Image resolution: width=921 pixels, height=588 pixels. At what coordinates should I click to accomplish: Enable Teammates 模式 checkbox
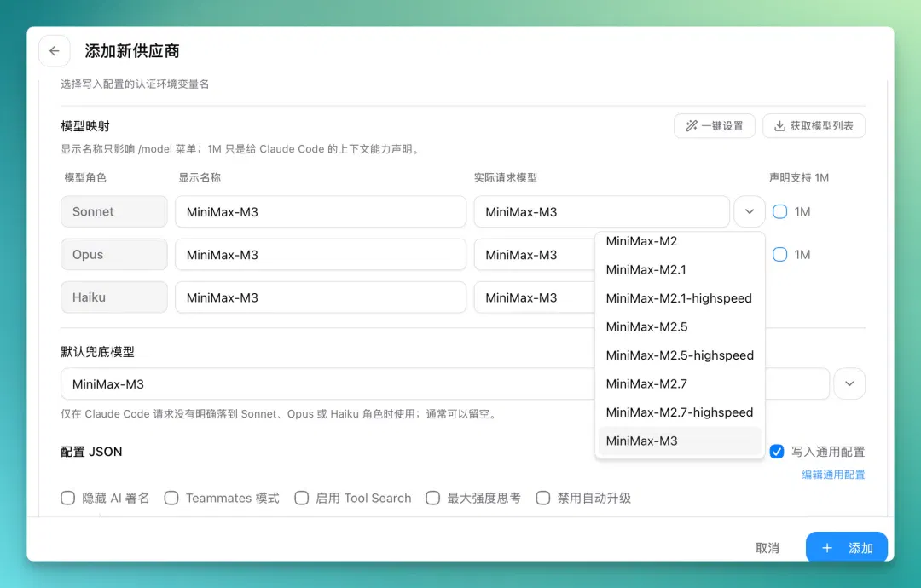coord(171,498)
